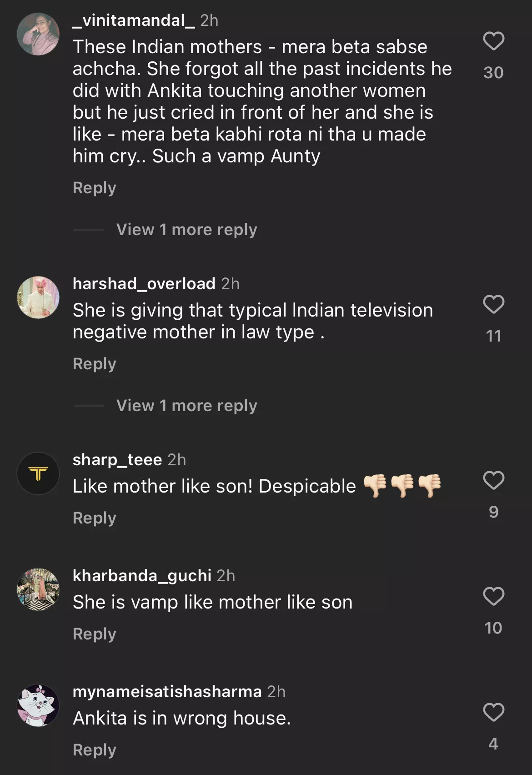This screenshot has width=532, height=775.
Task: Visit mynameisatishasharma's profile via username
Action: (x=167, y=692)
